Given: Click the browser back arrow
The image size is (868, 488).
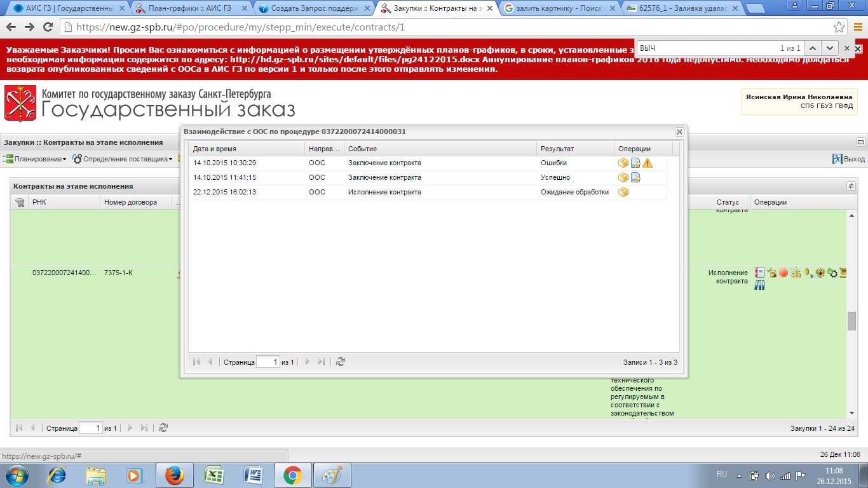Looking at the screenshot, I should [12, 27].
